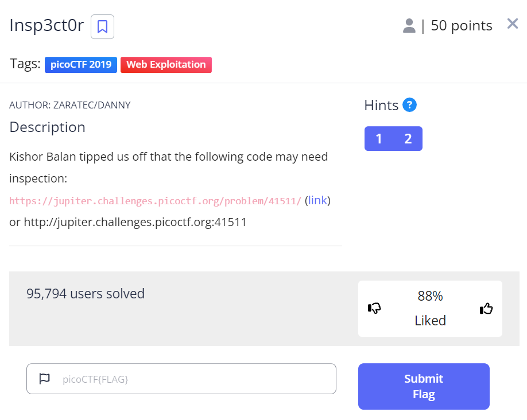Toggle the bookmark state of the challenge
The width and height of the screenshot is (527, 420).
coord(102,26)
